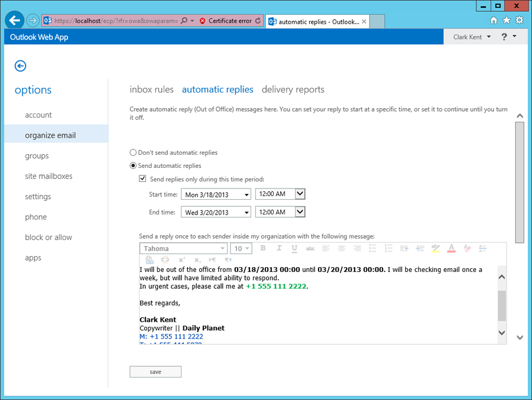Click Certificate error indicator
532x400 pixels.
(226, 21)
